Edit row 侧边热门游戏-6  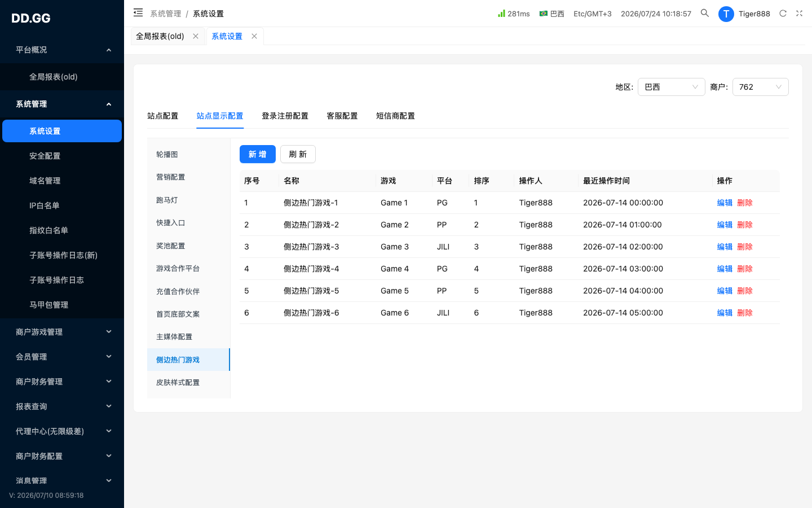point(725,313)
